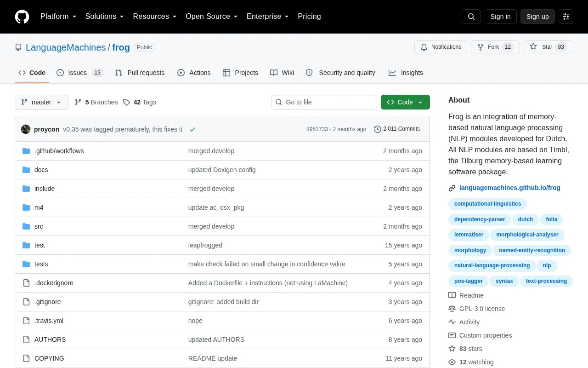Switch to the Actions tab
The height and width of the screenshot is (368, 588).
click(x=194, y=73)
